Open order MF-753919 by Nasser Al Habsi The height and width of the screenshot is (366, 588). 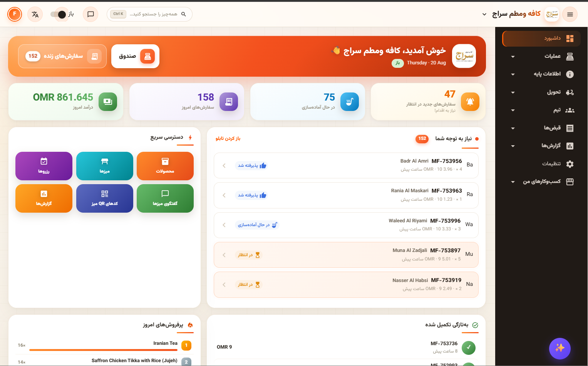point(346,285)
